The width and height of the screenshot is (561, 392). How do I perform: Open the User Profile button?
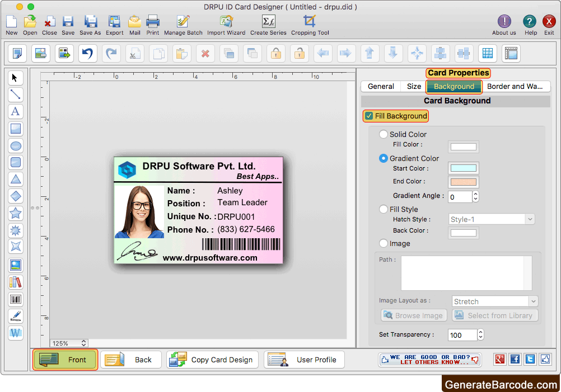point(304,360)
